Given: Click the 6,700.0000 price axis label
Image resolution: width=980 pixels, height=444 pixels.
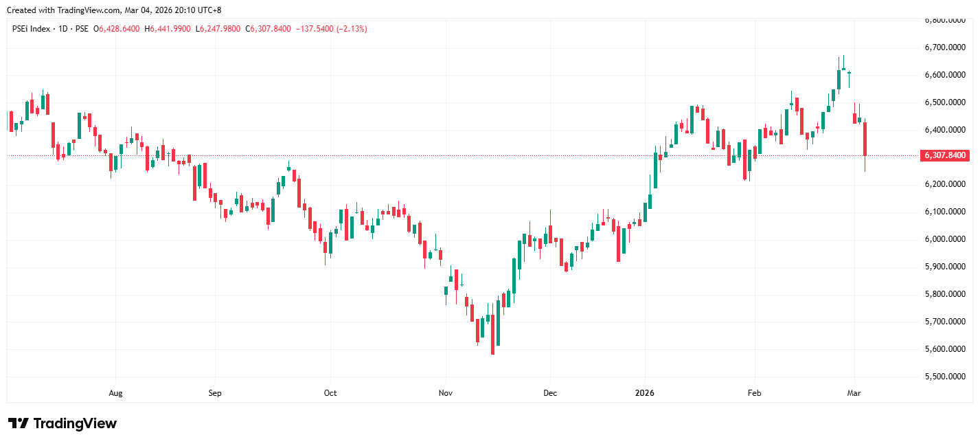Looking at the screenshot, I should click(945, 47).
